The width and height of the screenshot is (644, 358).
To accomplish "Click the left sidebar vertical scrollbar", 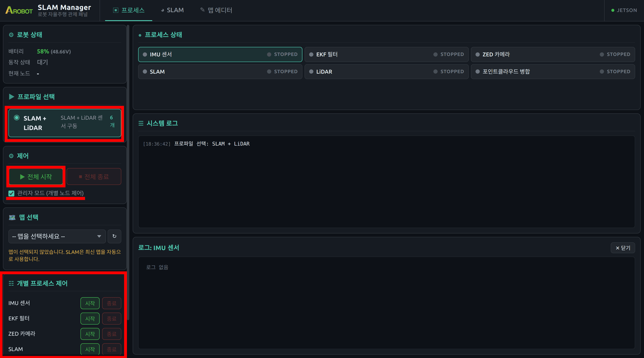I will coord(128,172).
